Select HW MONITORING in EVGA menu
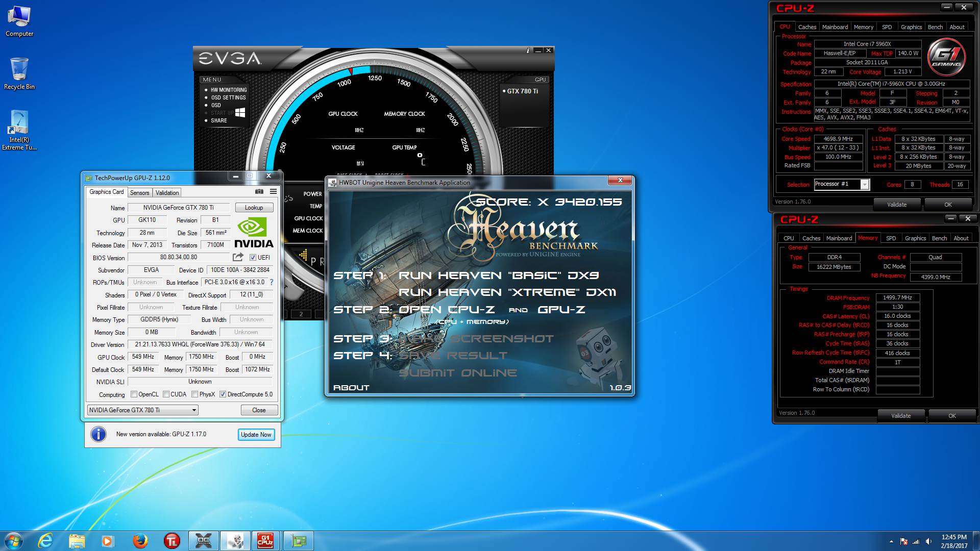Image resolution: width=980 pixels, height=551 pixels. coord(229,90)
